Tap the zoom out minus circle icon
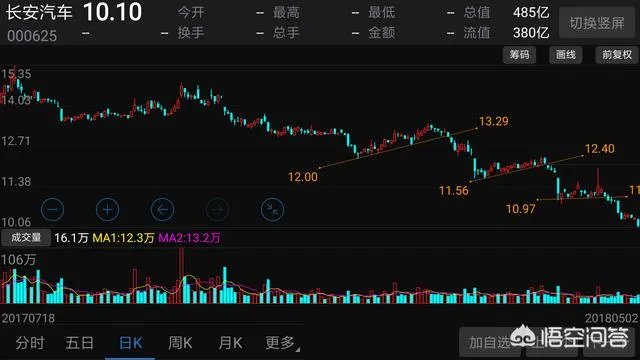 53,210
